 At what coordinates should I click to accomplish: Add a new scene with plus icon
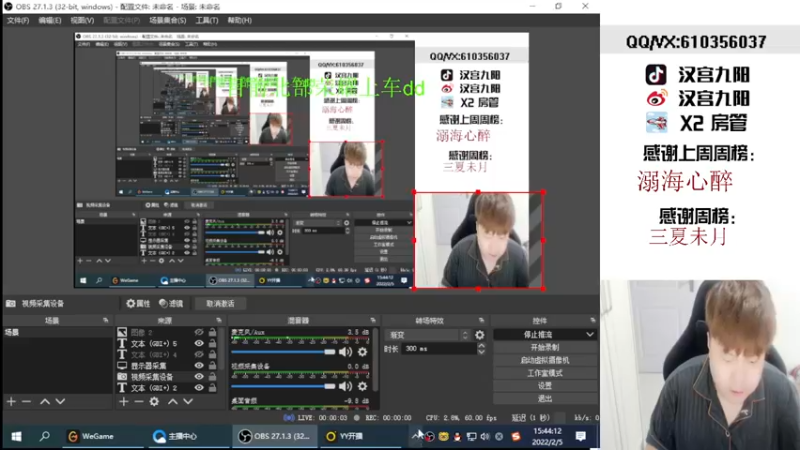(11, 402)
